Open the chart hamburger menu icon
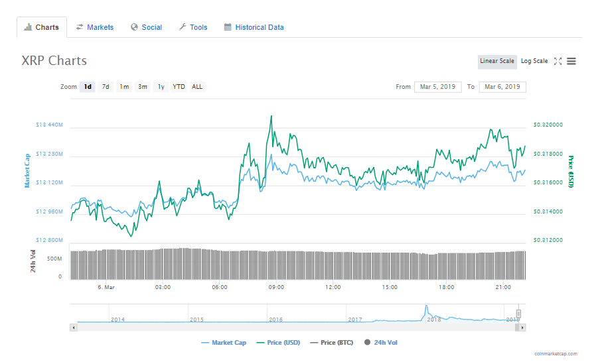This screenshot has width=602, height=364. click(571, 61)
